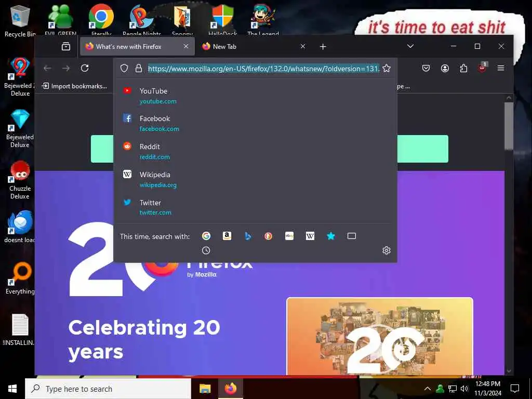Screen dimensions: 532x399
Task: Search bookmarks via the star icon
Action: pos(331,236)
